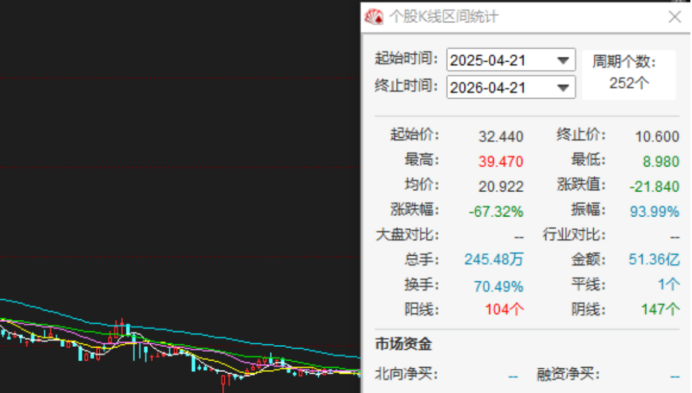
Task: Click the 涨跌幅 value -67.32%
Action: tap(496, 211)
